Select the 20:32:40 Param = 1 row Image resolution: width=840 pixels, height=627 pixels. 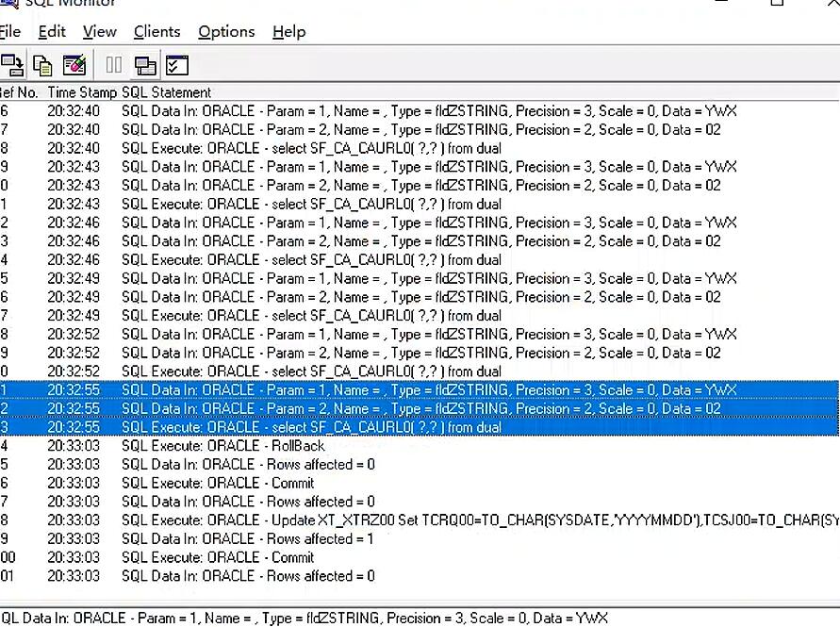coord(420,111)
